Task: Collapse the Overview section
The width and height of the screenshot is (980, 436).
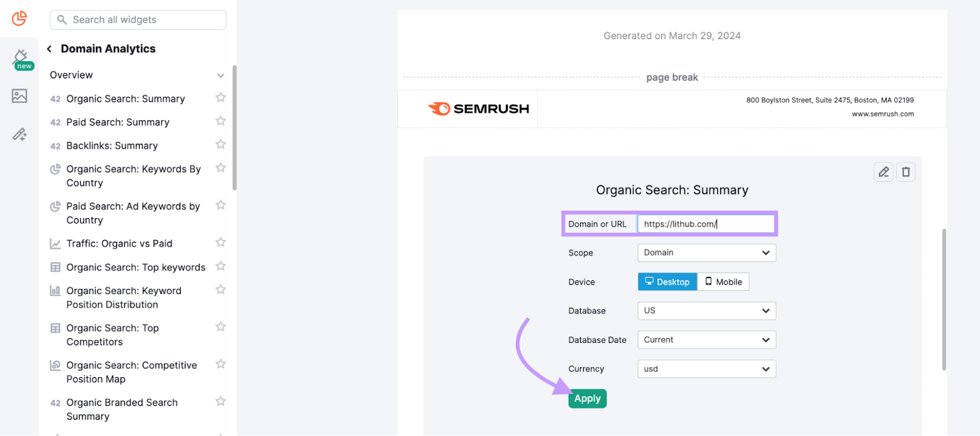Action: [221, 75]
